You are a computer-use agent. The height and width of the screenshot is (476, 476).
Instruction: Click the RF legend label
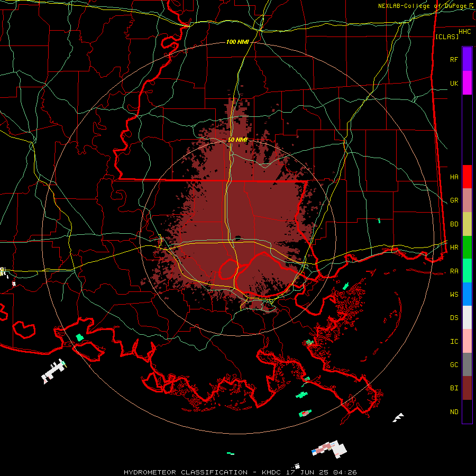[454, 59]
